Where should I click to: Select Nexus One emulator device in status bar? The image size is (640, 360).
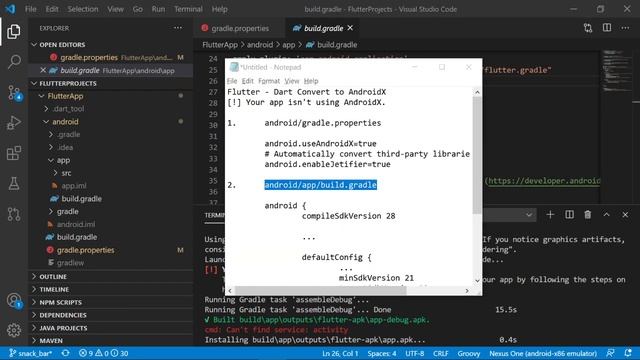click(x=543, y=353)
